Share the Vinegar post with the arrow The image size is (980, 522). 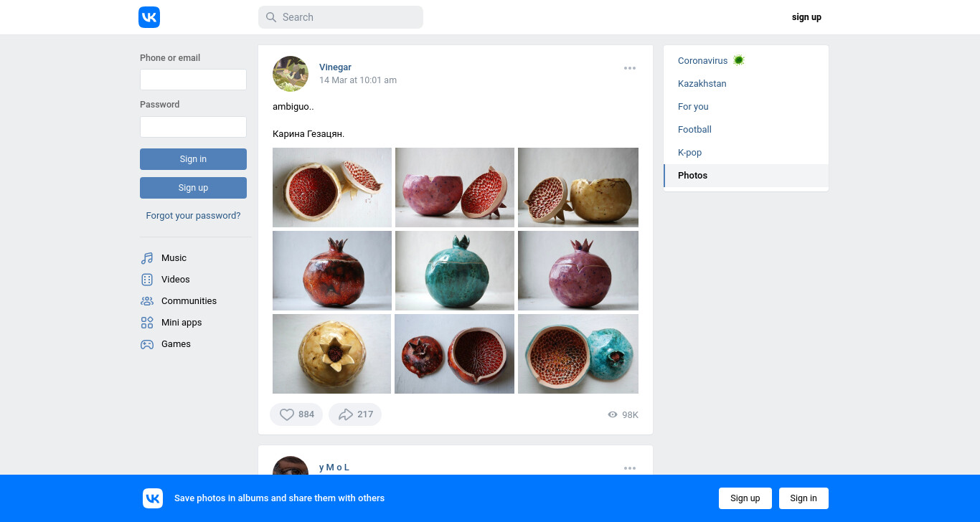tap(355, 414)
